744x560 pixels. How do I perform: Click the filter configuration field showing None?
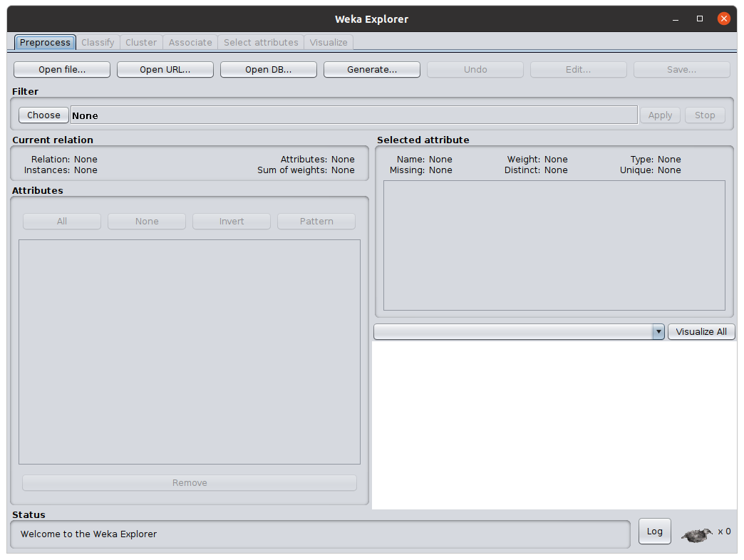click(354, 115)
